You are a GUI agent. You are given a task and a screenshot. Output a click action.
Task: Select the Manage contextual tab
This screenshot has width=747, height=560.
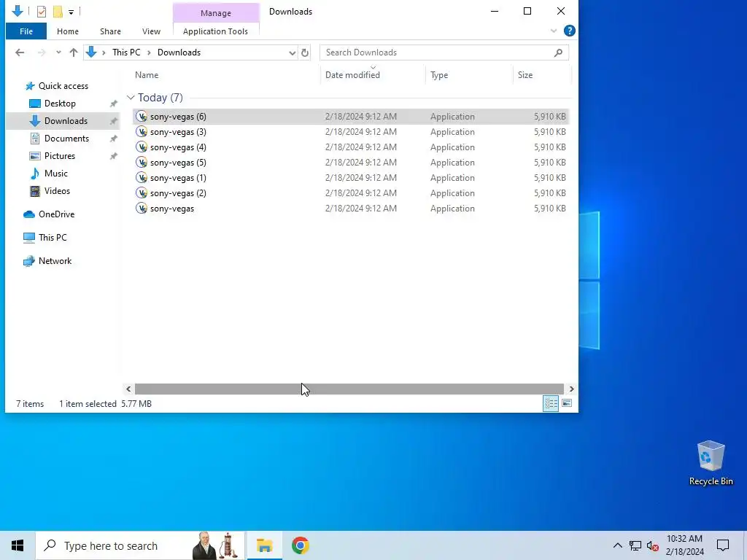(216, 13)
